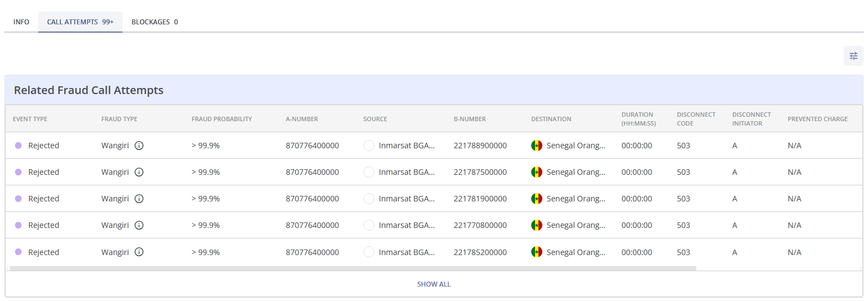Click the B-Number column header
This screenshot has height=301, width=868.
470,119
